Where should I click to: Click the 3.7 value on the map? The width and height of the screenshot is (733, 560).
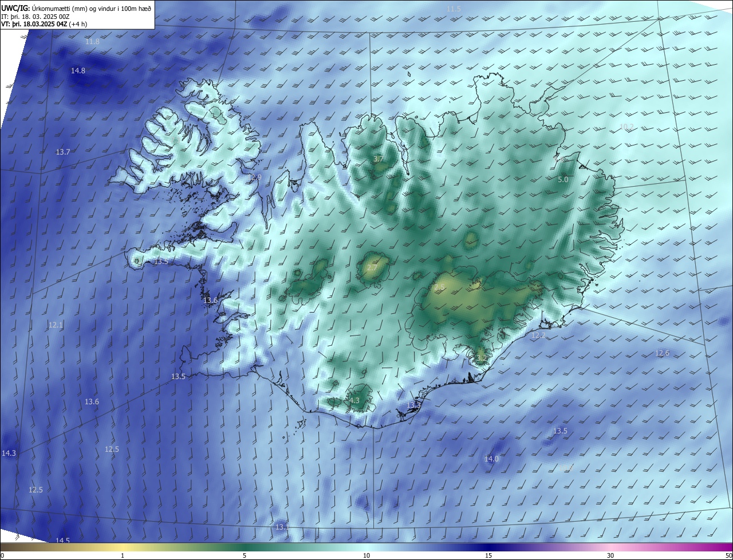tap(378, 159)
